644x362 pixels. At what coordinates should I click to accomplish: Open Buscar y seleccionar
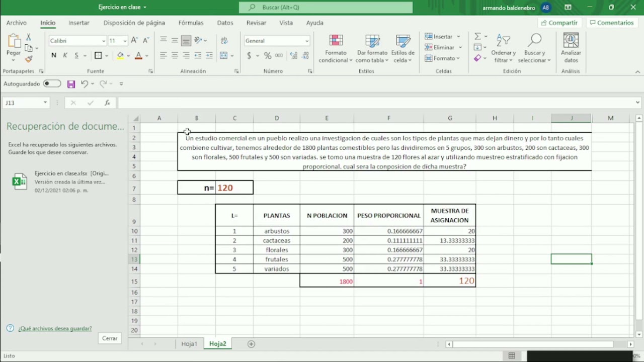click(x=534, y=48)
